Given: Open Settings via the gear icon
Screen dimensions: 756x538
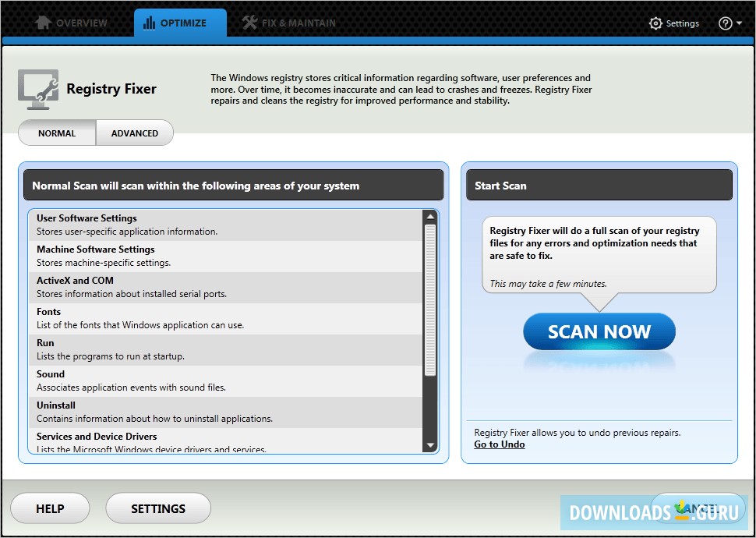Looking at the screenshot, I should [655, 23].
